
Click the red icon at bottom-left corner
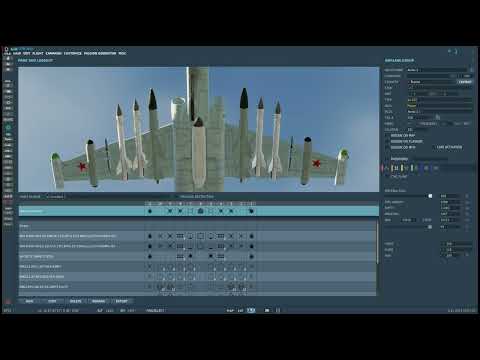[x=8, y=301]
